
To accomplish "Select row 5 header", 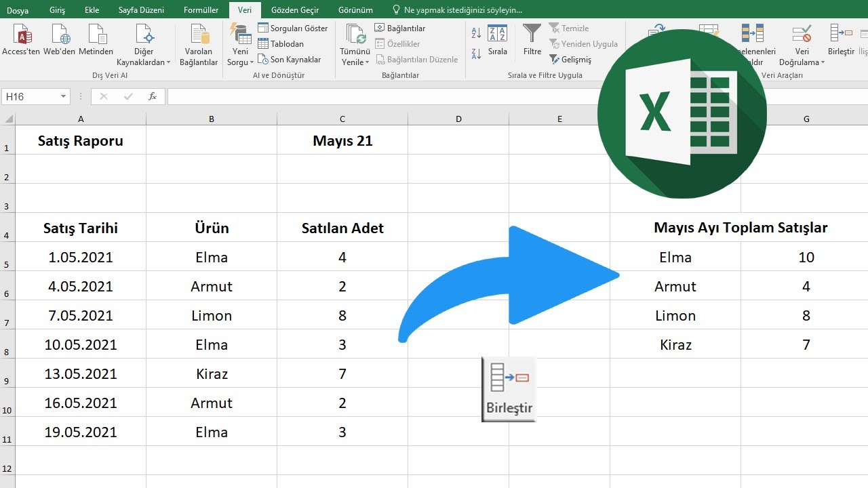I will tap(7, 257).
